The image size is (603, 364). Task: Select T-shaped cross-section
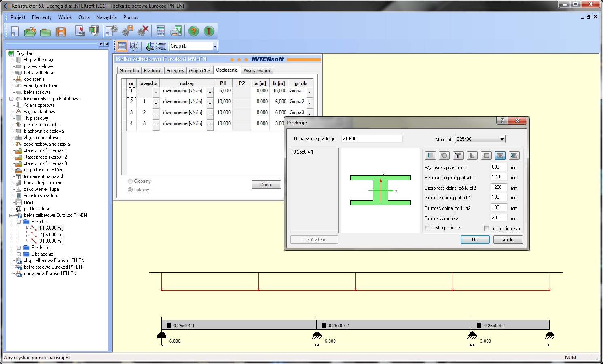[x=458, y=155]
